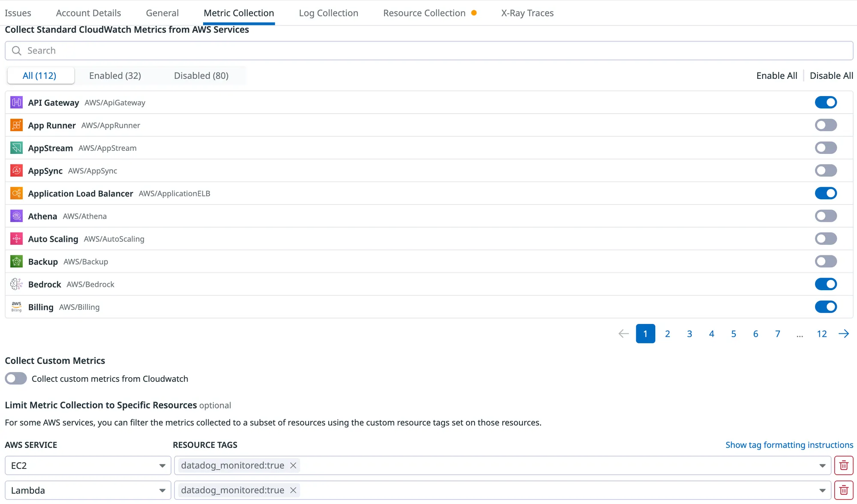This screenshot has height=504, width=857.
Task: Open the Resource Collection tab
Action: click(424, 13)
